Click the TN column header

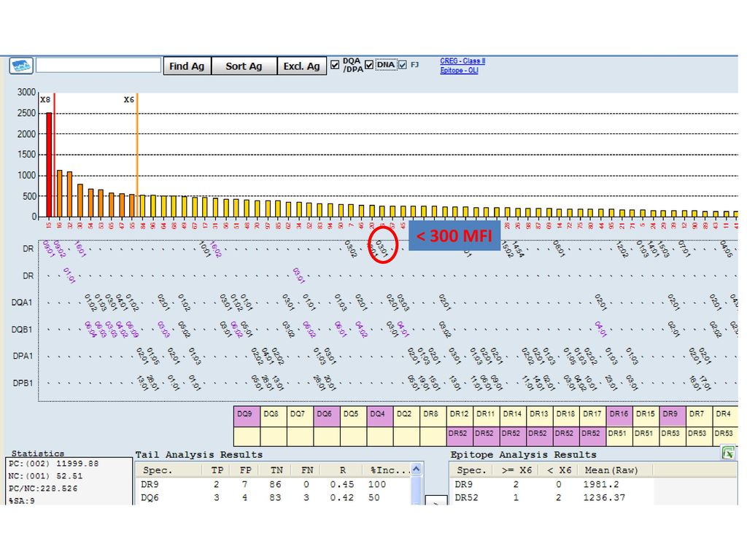(x=276, y=470)
